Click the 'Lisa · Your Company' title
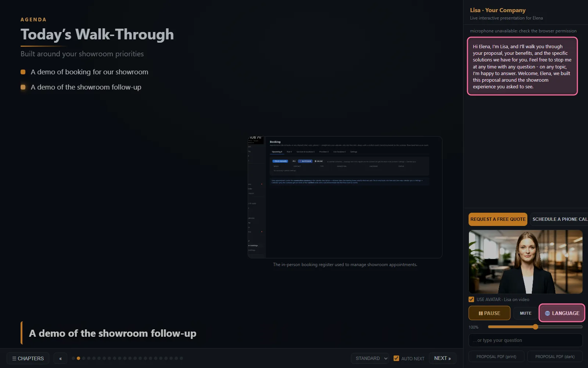 click(x=498, y=10)
